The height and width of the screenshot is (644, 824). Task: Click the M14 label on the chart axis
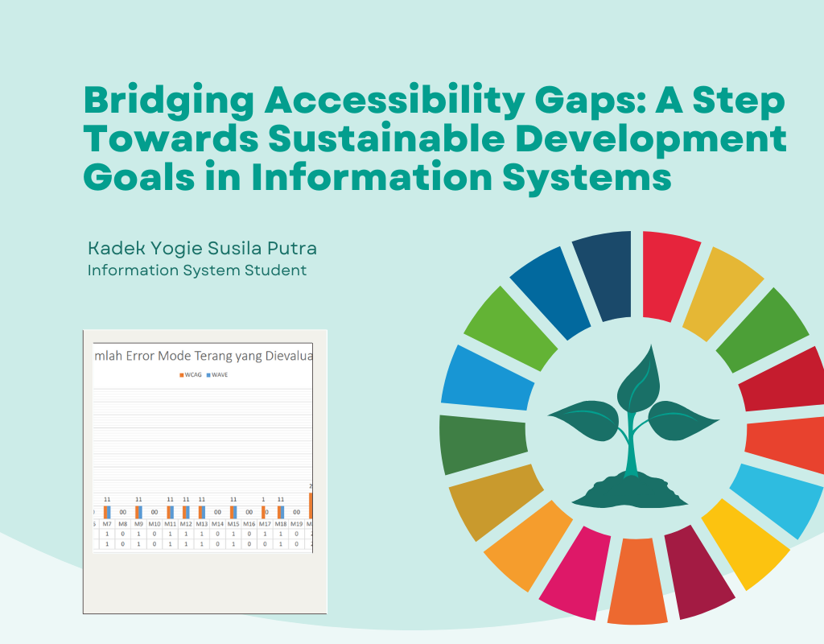[217, 523]
